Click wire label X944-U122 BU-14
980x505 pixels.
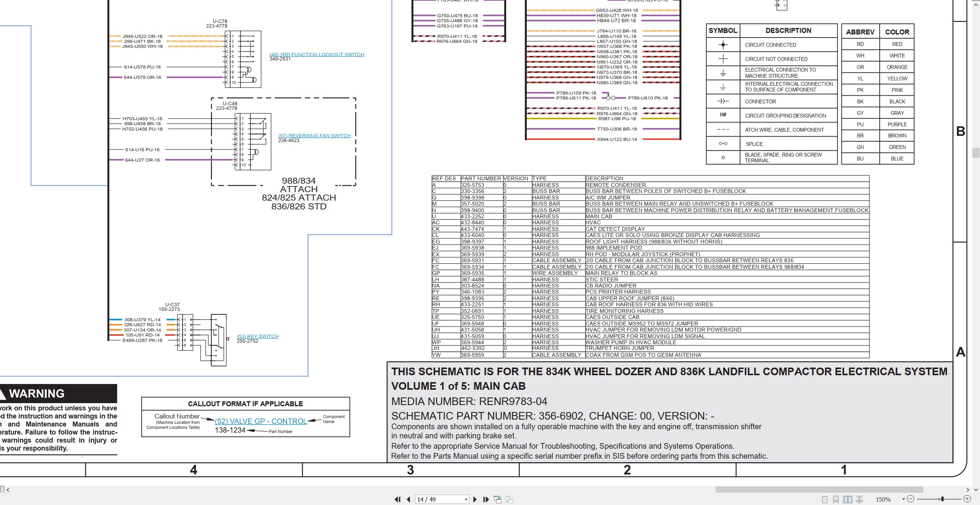coord(617,139)
